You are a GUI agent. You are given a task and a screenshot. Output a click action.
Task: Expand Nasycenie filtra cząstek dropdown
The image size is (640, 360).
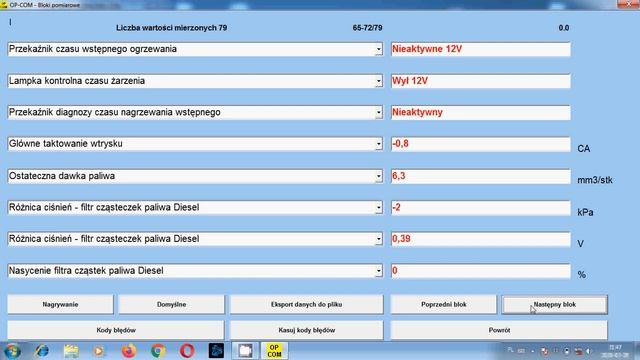tap(379, 271)
